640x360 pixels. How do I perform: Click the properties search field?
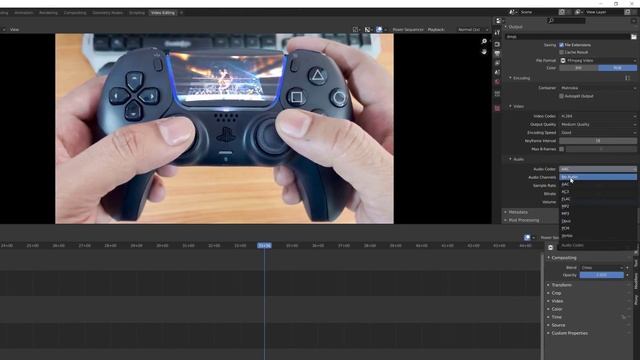coord(567,20)
